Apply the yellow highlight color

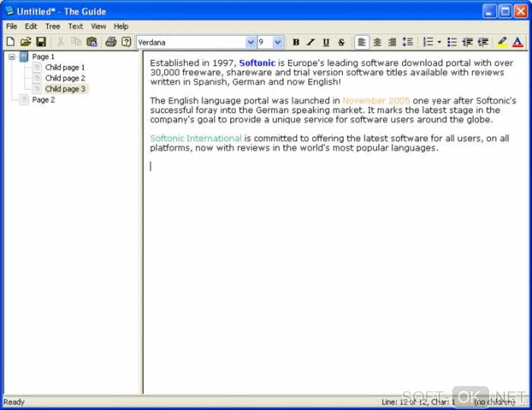point(502,42)
